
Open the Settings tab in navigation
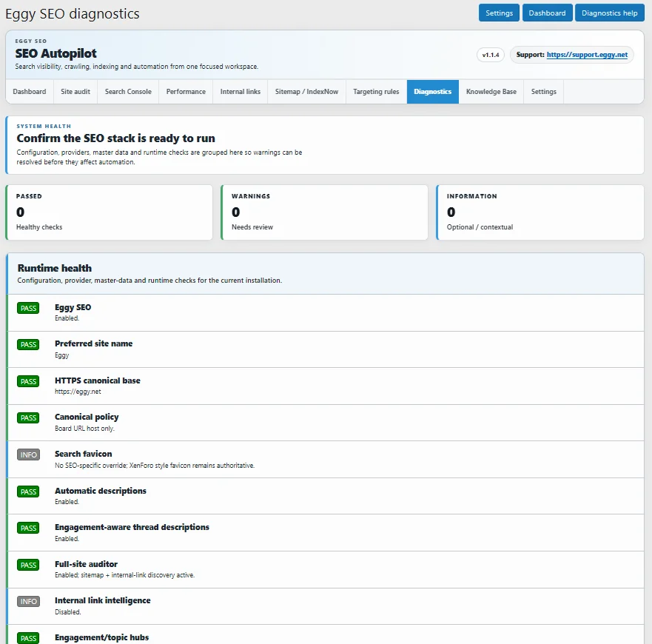pos(543,92)
